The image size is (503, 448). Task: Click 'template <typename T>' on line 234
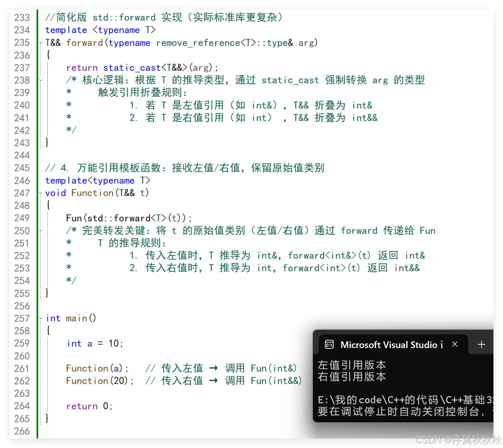pos(100,30)
